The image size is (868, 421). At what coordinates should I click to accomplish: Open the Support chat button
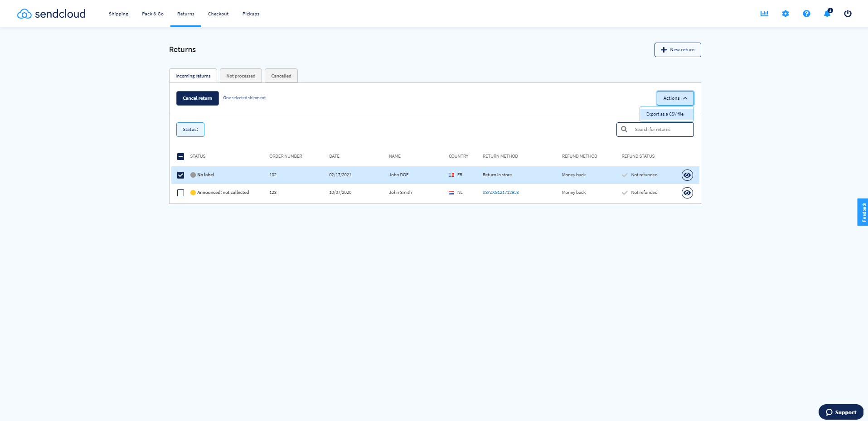[841, 412]
